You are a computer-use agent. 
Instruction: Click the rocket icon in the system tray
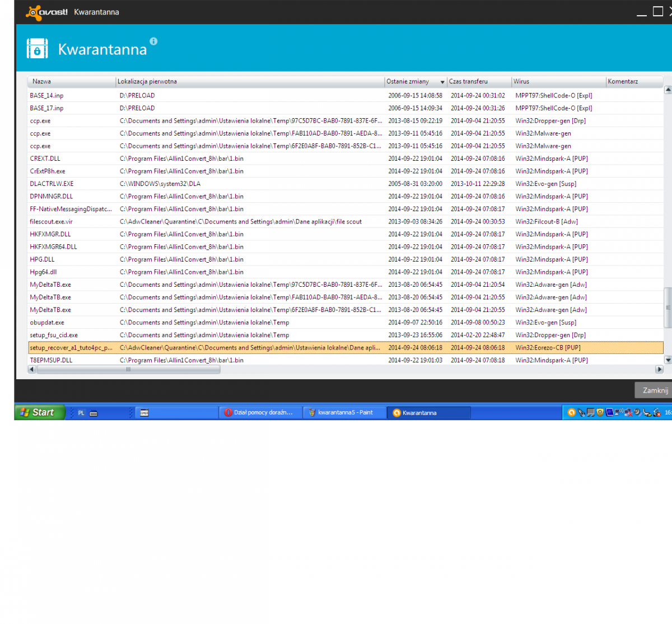pos(581,413)
